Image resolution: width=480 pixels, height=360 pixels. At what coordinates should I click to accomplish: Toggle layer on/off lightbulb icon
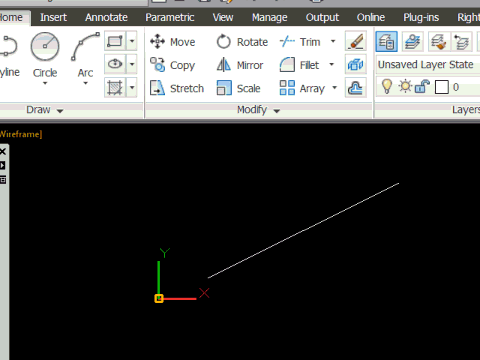[x=387, y=87]
